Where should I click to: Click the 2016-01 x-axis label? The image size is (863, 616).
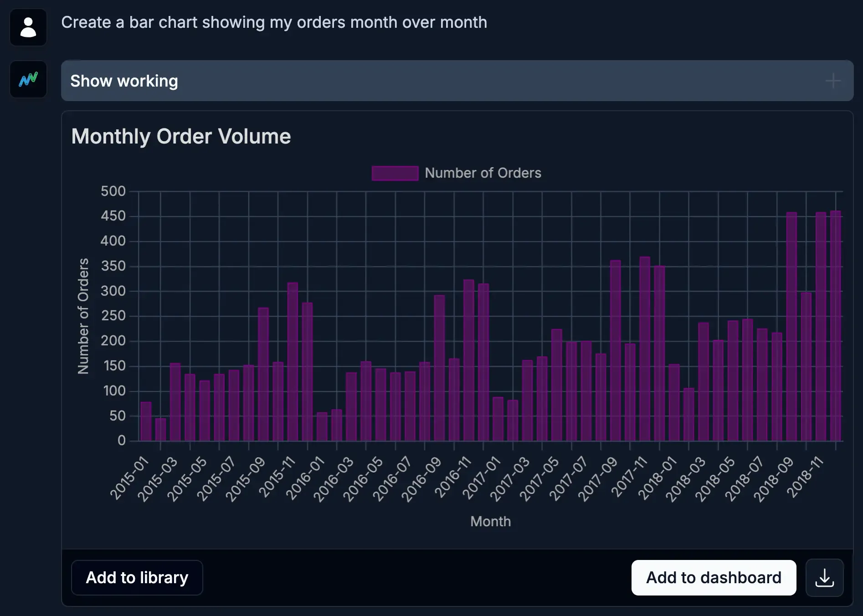click(x=306, y=477)
